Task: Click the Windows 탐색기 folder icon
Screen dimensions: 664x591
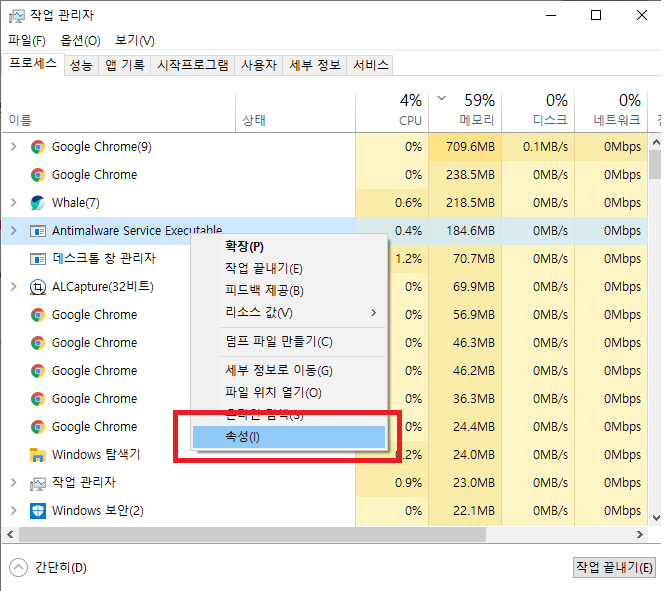Action: 38,455
